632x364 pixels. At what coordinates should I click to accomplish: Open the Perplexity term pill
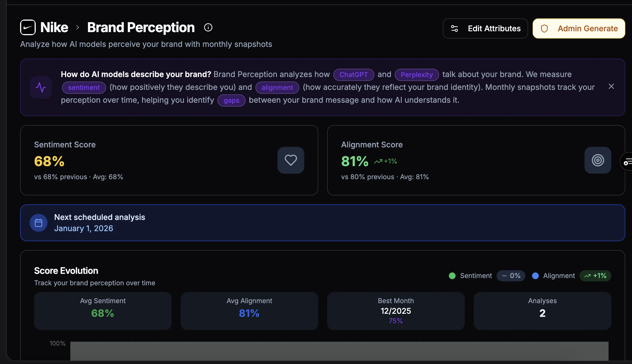(x=416, y=75)
